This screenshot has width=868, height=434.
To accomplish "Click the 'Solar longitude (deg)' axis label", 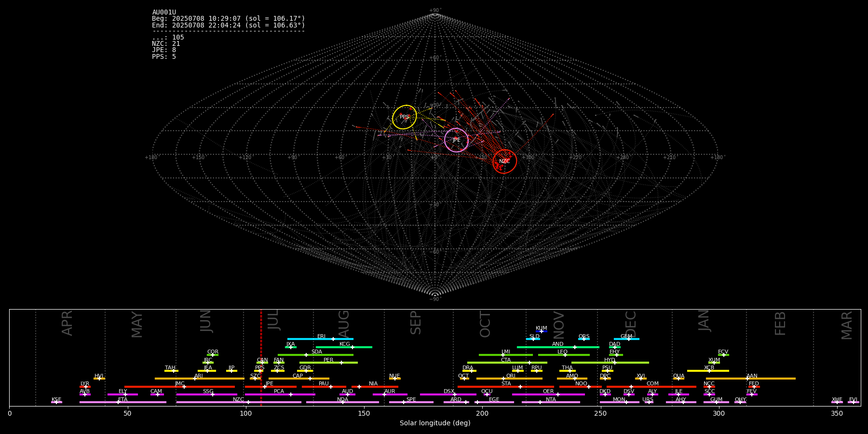I will click(x=435, y=423).
